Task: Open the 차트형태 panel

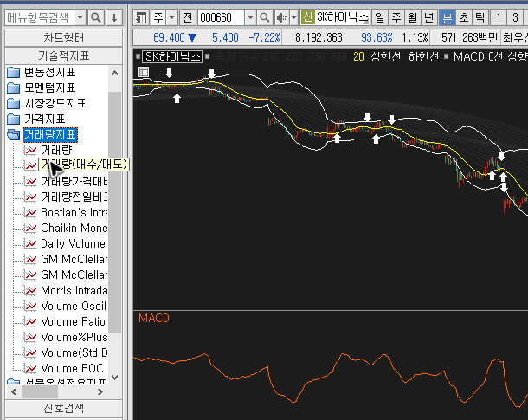Action: tap(64, 38)
